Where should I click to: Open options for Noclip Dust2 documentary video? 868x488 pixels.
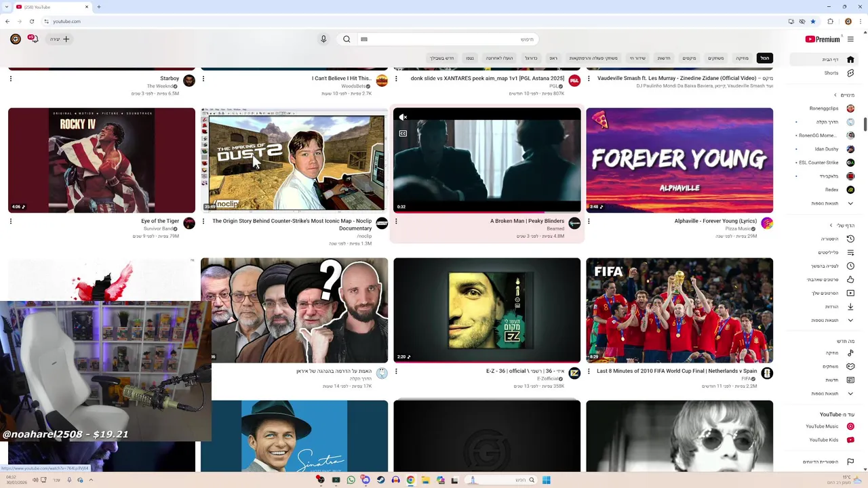203,221
